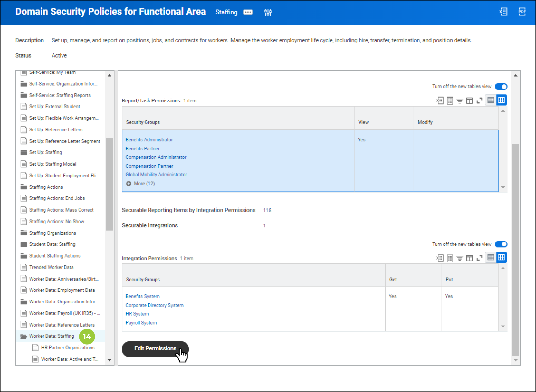The width and height of the screenshot is (536, 392).
Task: Click the main panel scroll down arrow
Action: pos(516,360)
